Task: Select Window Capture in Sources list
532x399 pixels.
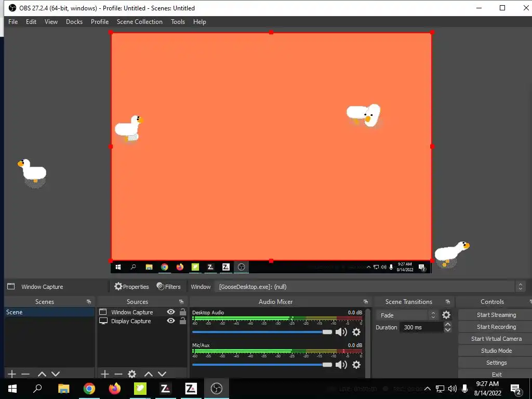Action: tap(131, 312)
